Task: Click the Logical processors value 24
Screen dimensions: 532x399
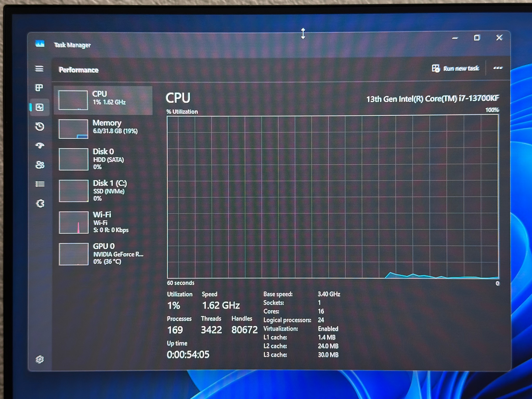Action: (321, 320)
